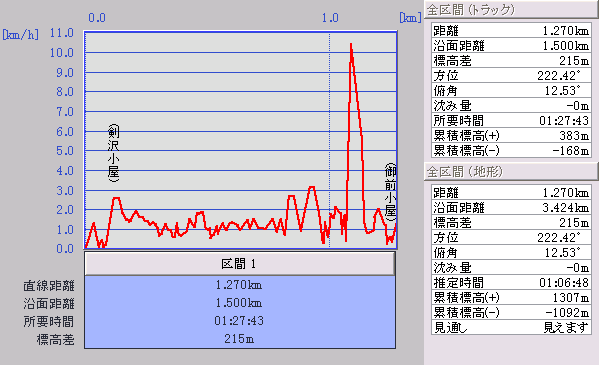Select the 俯角 12.53° row in track panel
Screen dimensions: 599x365
[x=511, y=91]
